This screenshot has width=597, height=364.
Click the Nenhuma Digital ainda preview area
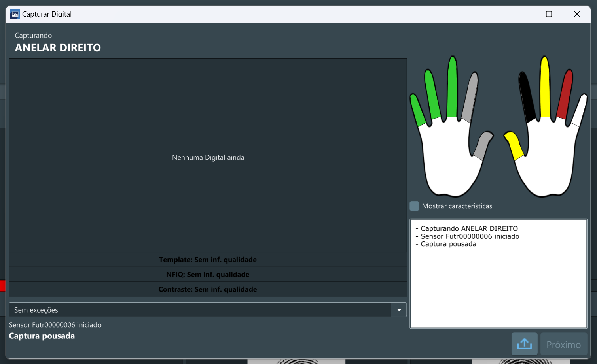tap(208, 155)
